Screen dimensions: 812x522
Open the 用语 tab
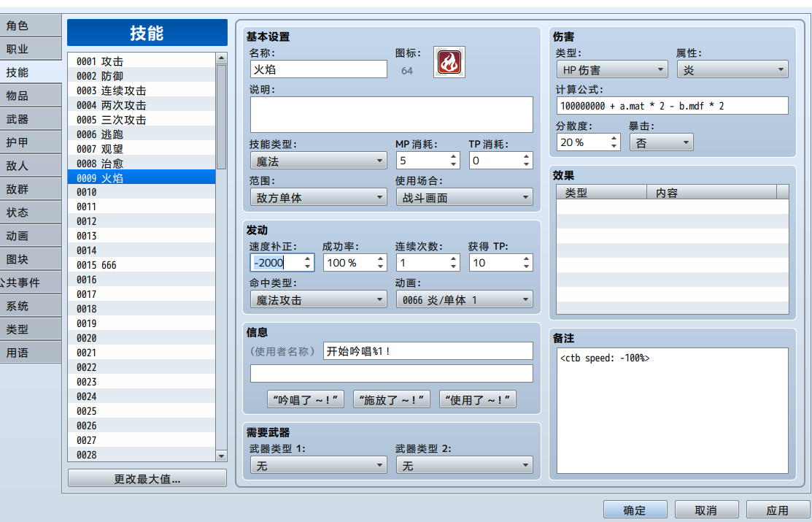tap(30, 353)
